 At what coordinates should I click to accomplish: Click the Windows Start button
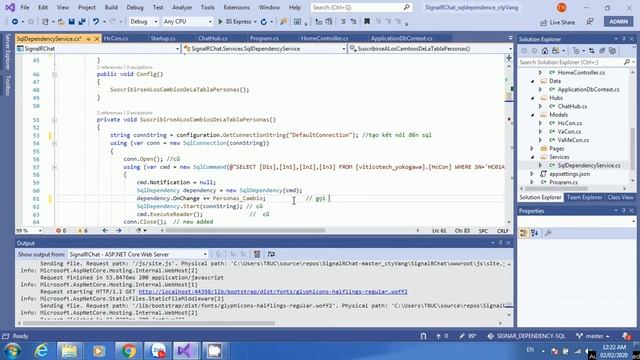click(x=12, y=351)
